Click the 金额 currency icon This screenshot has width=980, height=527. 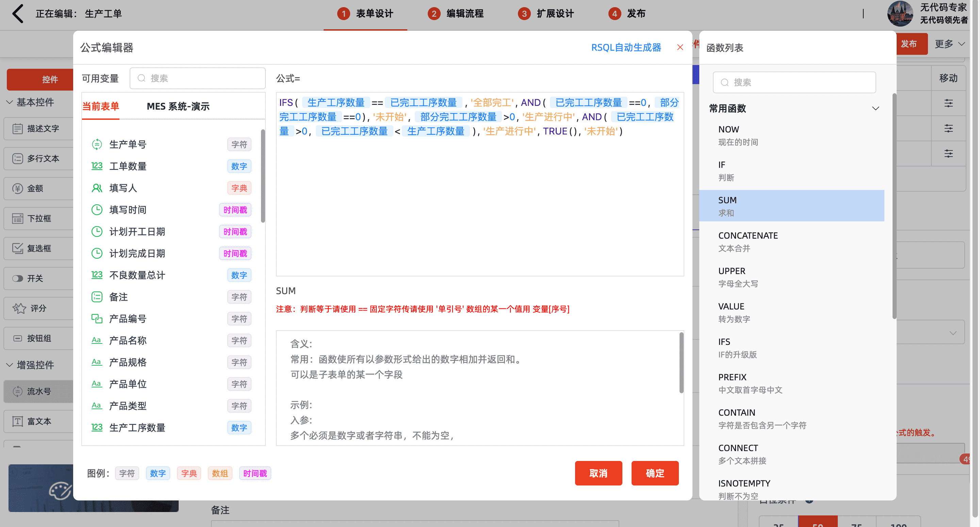pos(17,188)
